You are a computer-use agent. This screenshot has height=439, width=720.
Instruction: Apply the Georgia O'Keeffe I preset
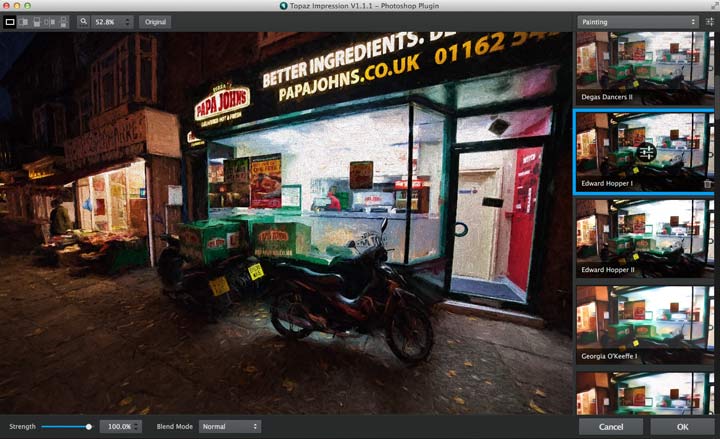click(x=643, y=324)
